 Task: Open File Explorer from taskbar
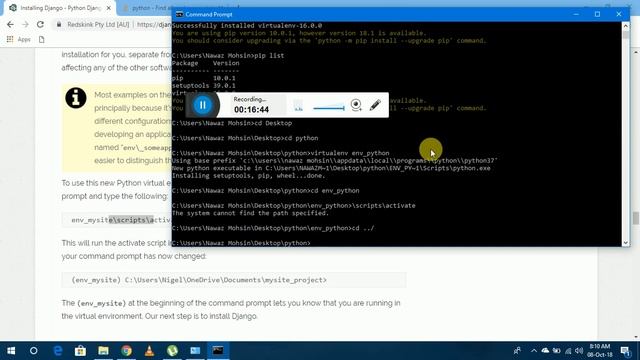click(x=103, y=351)
